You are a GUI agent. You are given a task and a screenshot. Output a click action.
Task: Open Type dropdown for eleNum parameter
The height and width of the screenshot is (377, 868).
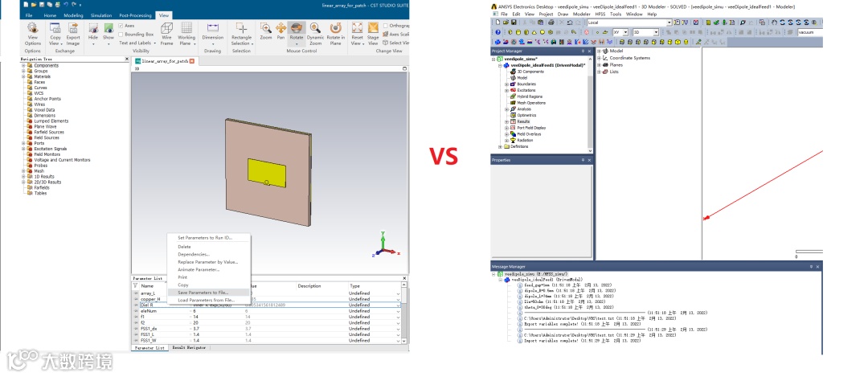pyautogui.click(x=398, y=311)
